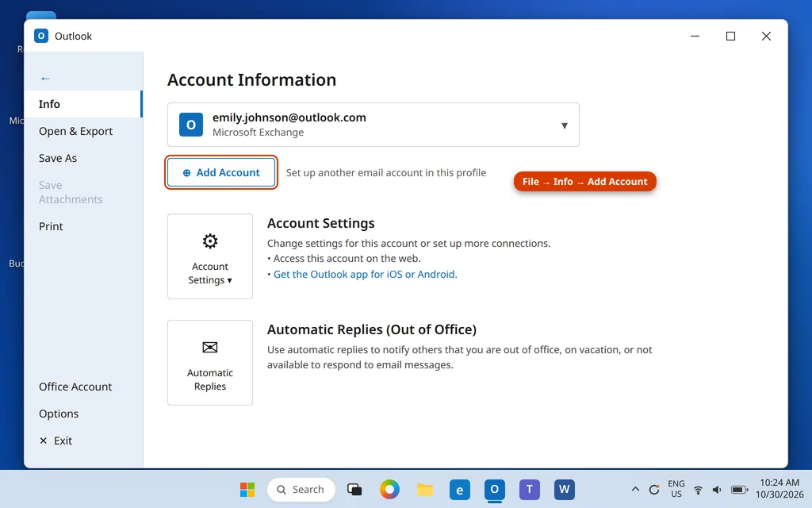Open Word from the taskbar
The width and height of the screenshot is (812, 508).
point(565,490)
